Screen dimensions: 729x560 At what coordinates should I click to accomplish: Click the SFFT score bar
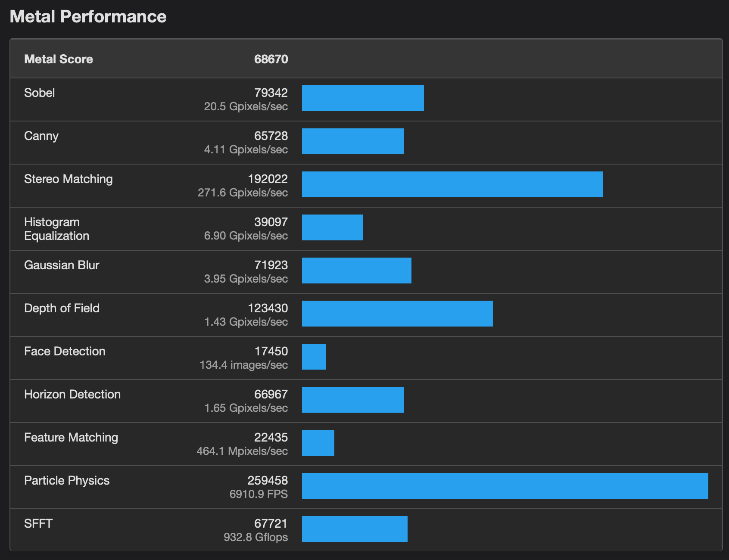tap(355, 529)
